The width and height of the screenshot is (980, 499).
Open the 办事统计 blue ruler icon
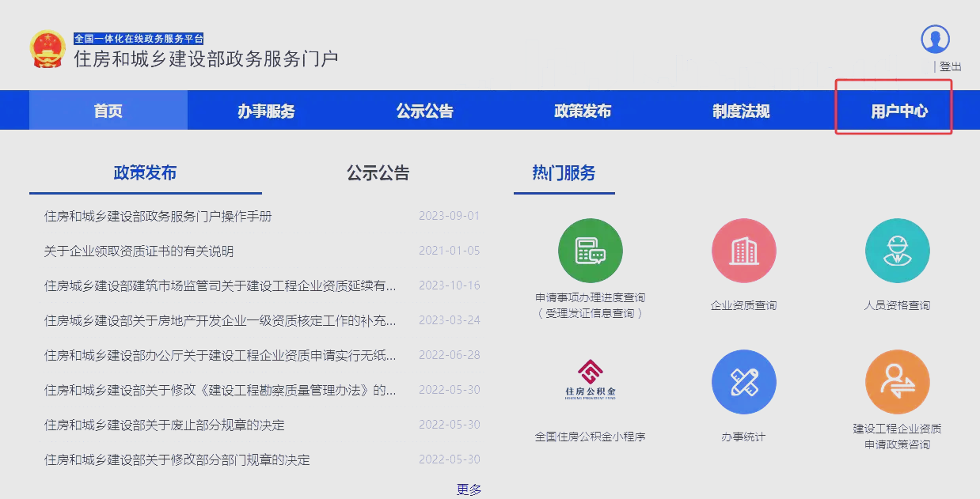[743, 383]
